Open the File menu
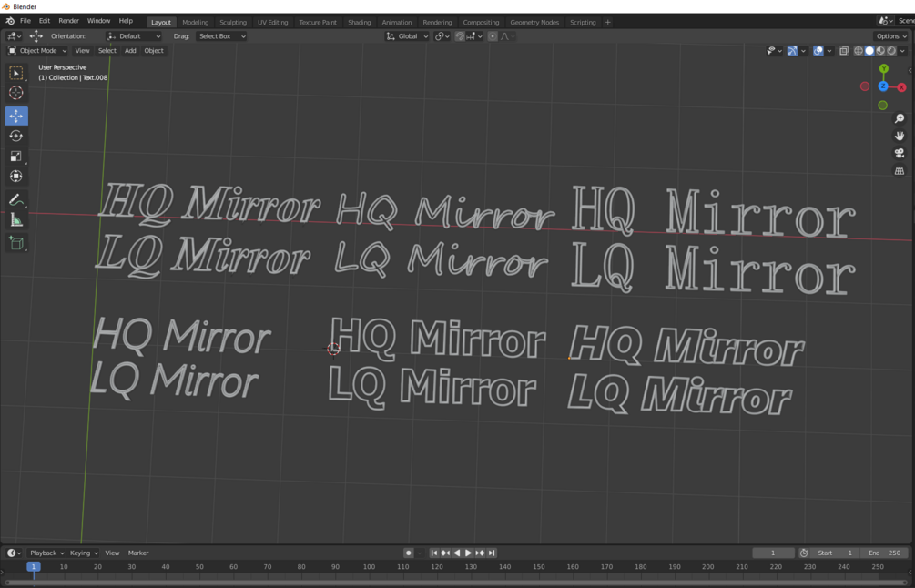 click(25, 21)
